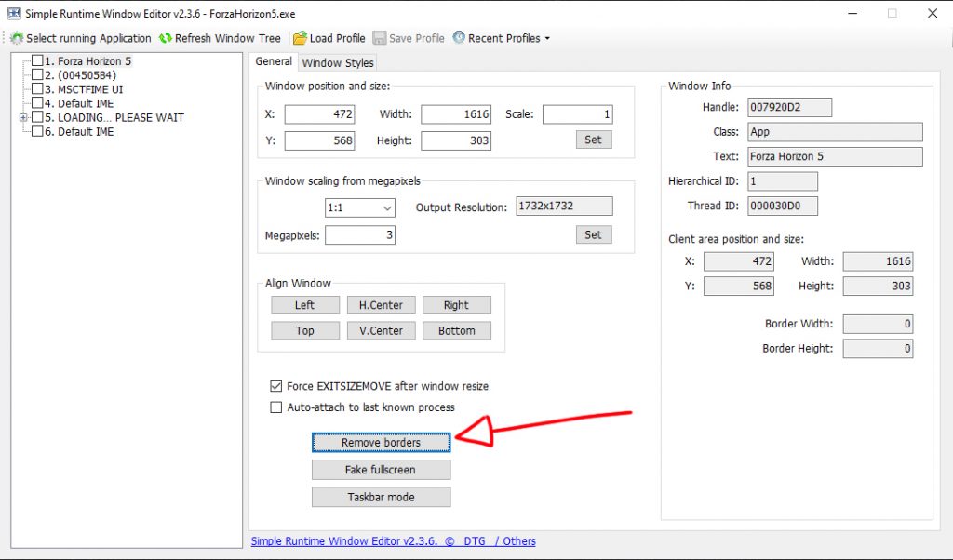
Task: Switch to the Window Styles tab
Action: [338, 62]
